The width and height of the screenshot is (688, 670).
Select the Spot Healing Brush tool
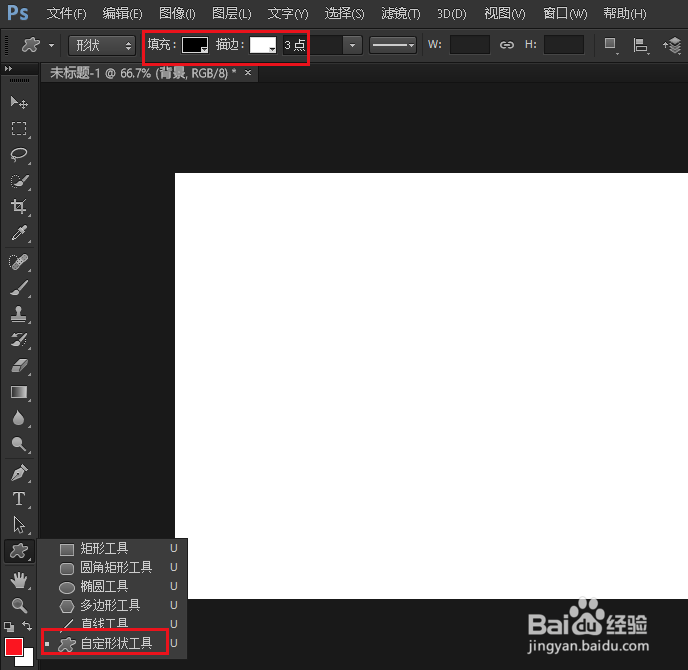(18, 262)
